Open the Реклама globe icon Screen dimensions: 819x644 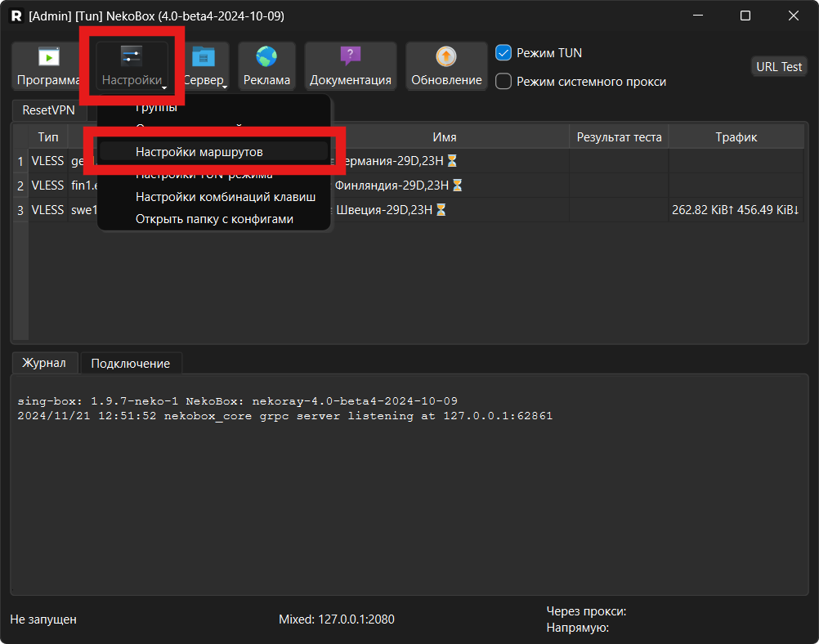(x=266, y=56)
